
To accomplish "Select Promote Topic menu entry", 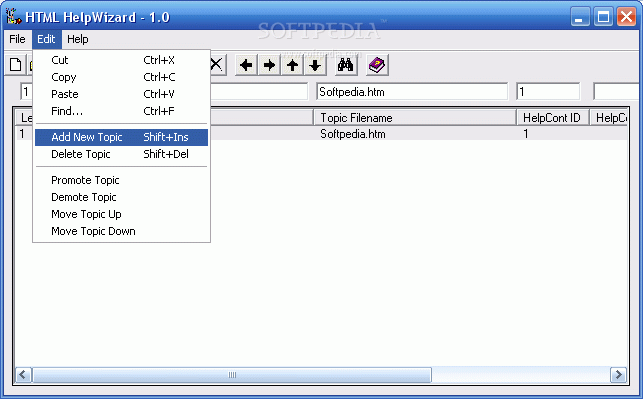I will tap(121, 180).
